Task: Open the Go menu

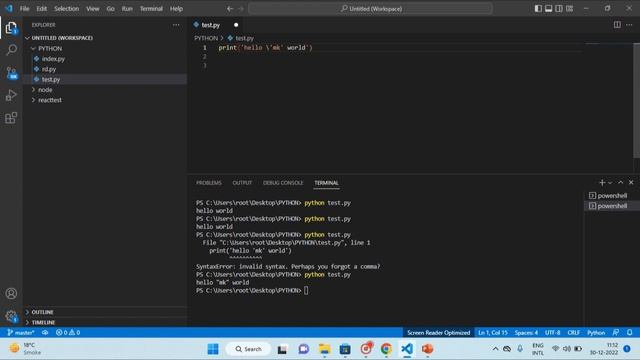Action: [x=111, y=9]
